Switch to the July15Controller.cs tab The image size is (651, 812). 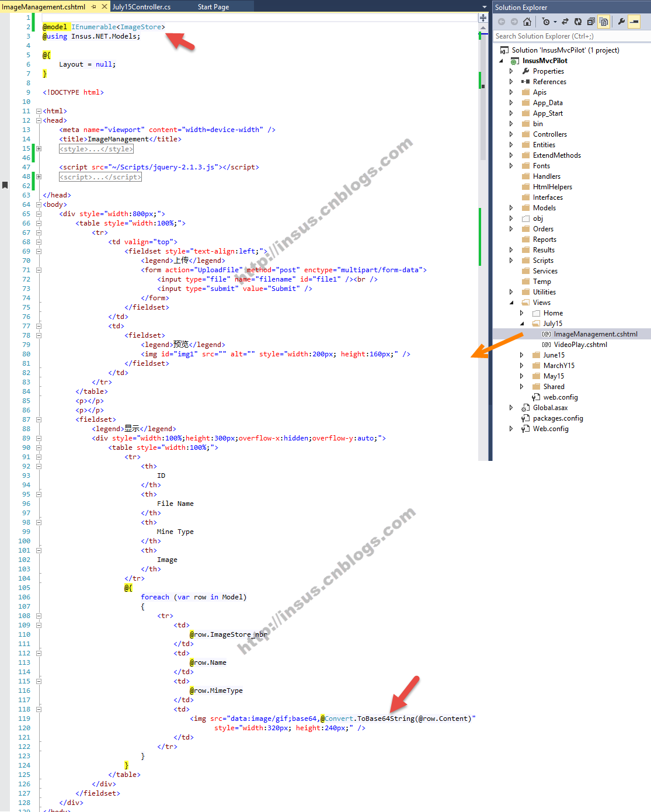[141, 7]
